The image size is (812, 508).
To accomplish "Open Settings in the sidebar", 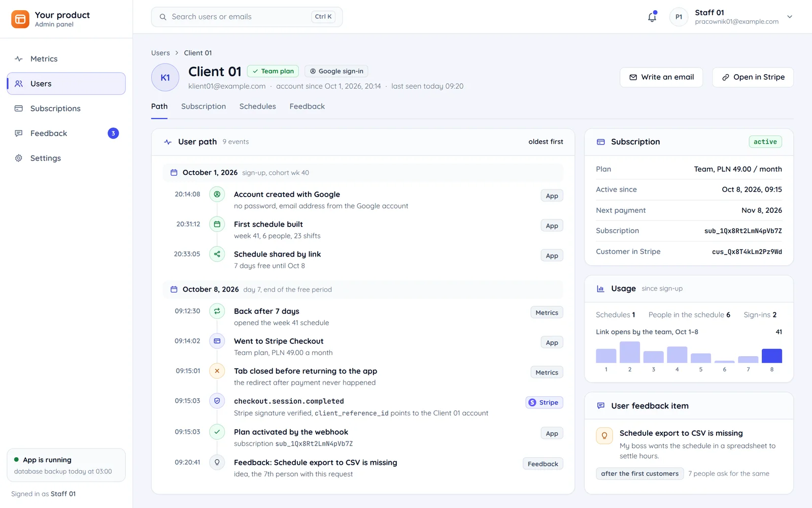I will (x=66, y=158).
